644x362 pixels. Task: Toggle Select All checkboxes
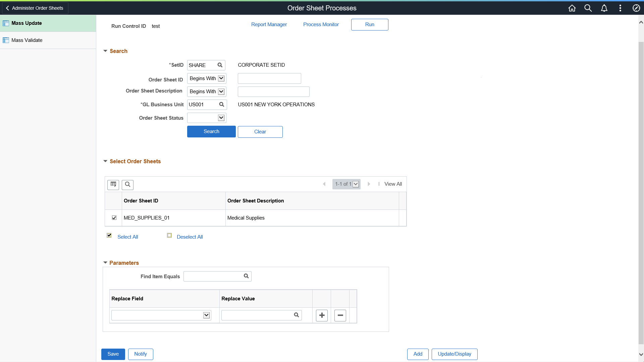(x=109, y=235)
